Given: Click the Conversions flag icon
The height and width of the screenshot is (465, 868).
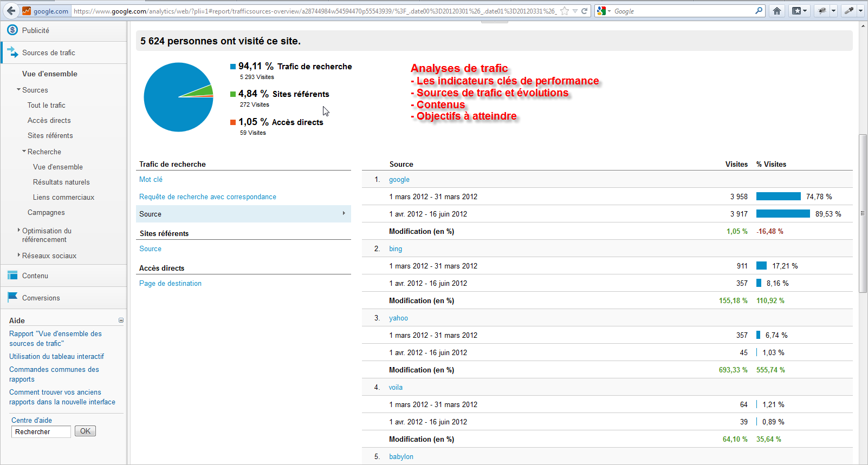Looking at the screenshot, I should [12, 297].
